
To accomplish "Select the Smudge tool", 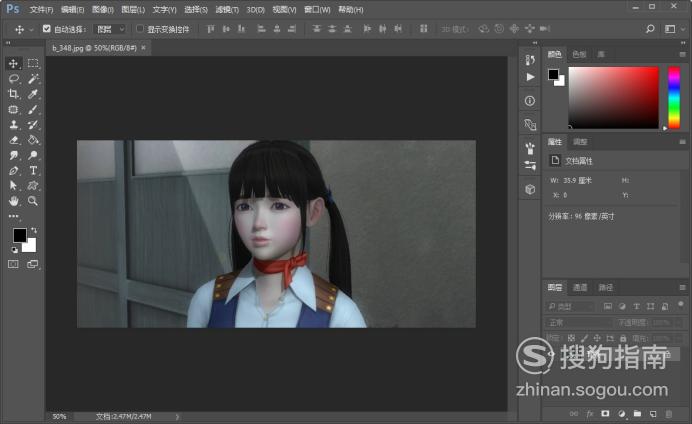I will click(x=13, y=155).
